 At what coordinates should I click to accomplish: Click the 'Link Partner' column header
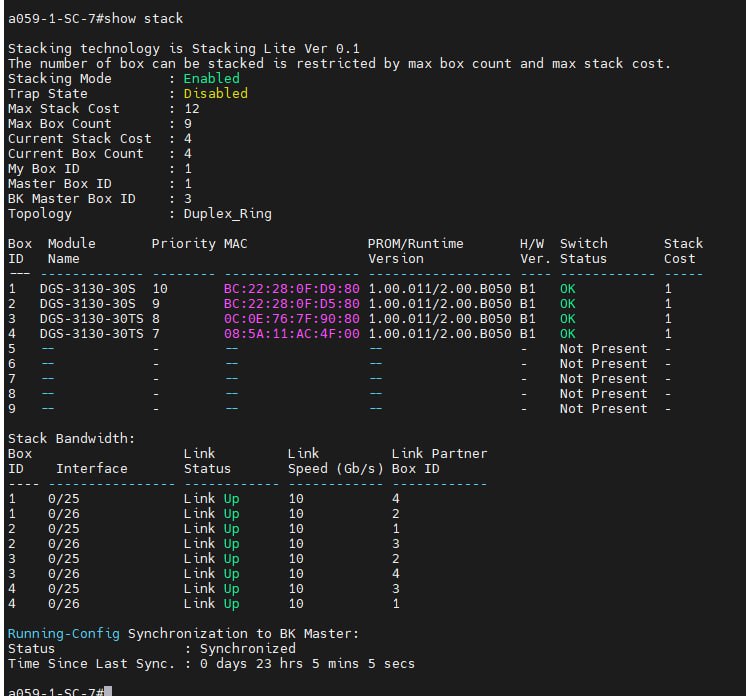[x=440, y=454]
